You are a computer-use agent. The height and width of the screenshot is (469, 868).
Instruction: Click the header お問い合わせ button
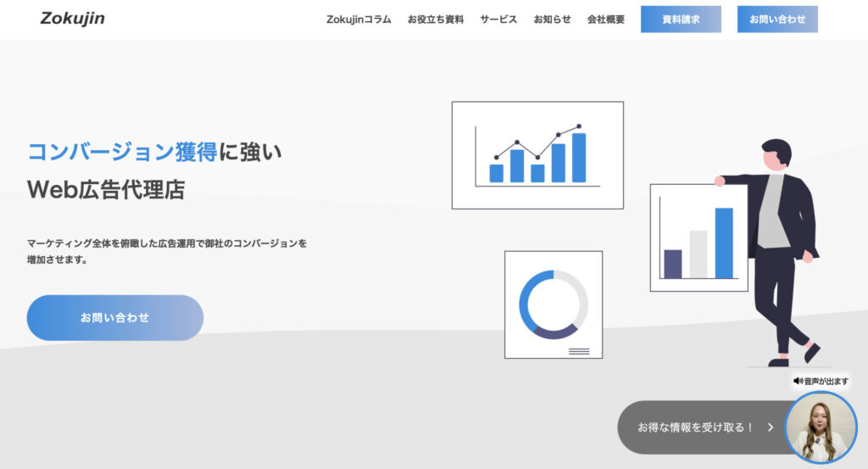[776, 20]
